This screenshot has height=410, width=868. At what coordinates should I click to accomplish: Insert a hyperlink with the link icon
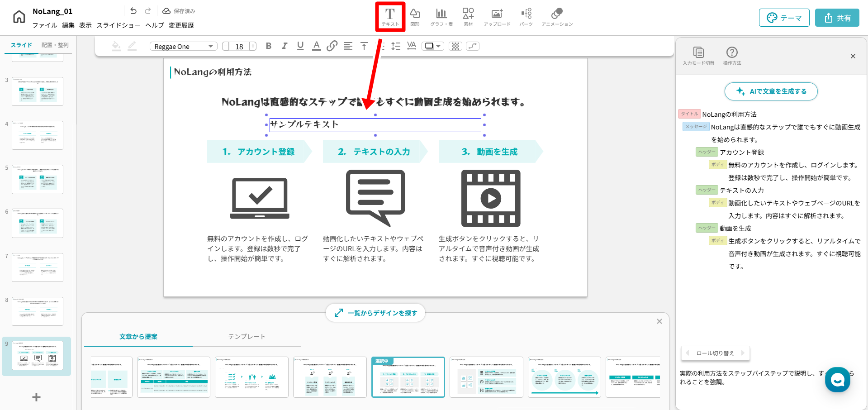pyautogui.click(x=332, y=46)
